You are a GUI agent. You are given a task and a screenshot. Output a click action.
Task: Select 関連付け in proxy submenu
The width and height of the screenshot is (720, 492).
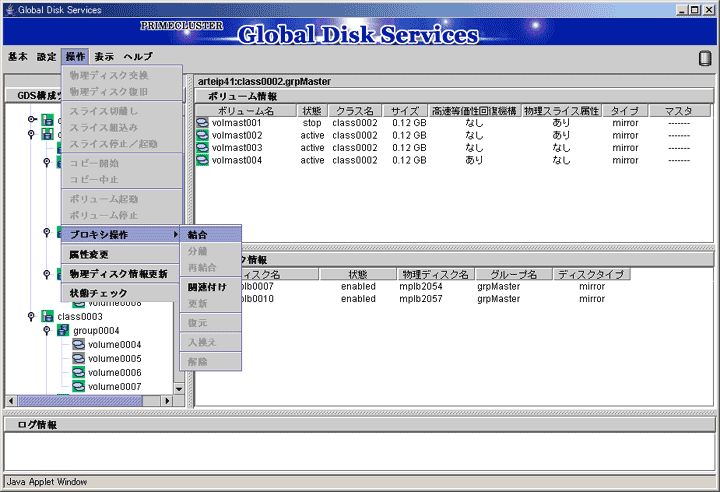pyautogui.click(x=210, y=287)
